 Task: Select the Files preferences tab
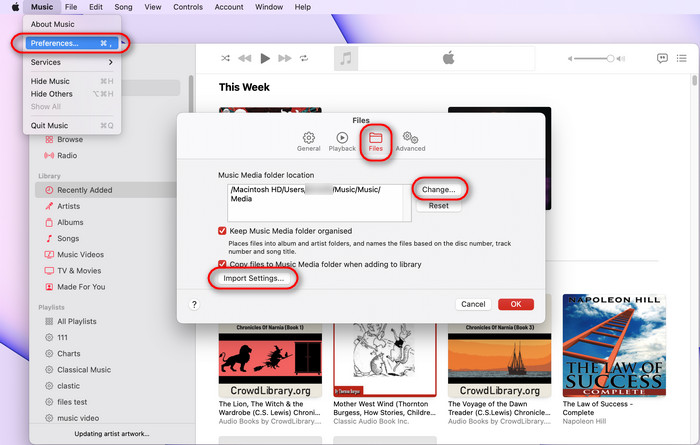tap(375, 142)
